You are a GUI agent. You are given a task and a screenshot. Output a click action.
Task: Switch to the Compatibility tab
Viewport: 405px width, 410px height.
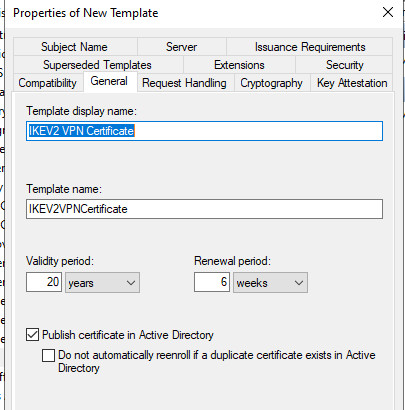(48, 83)
